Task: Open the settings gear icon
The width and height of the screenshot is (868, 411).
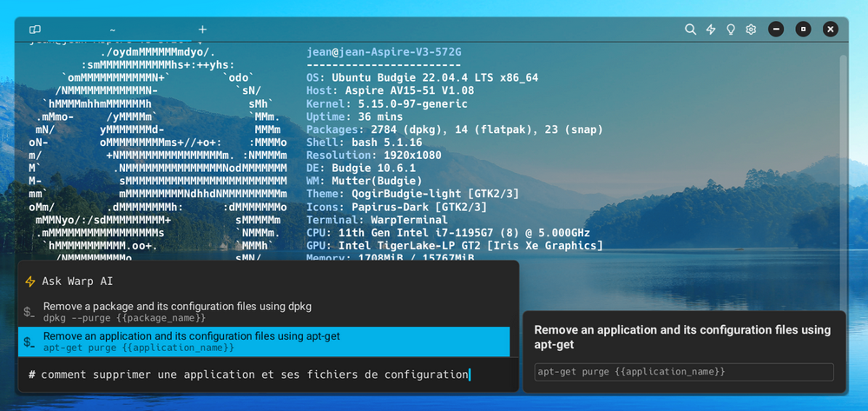Action: coord(751,30)
